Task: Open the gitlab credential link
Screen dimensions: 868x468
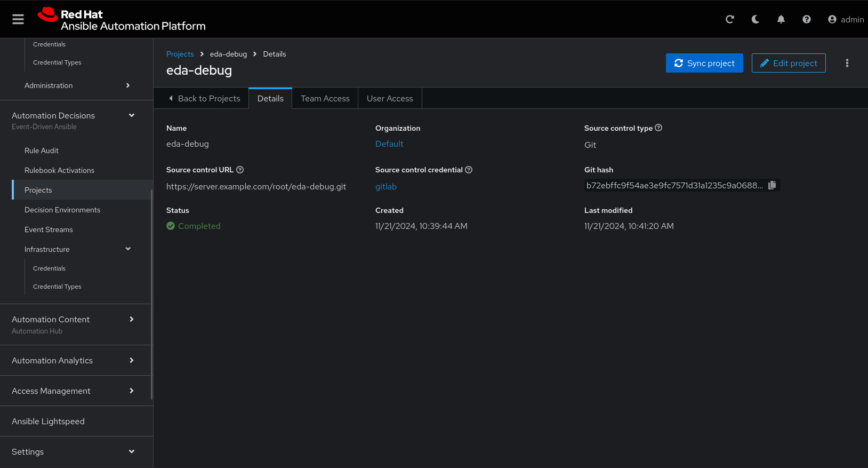Action: [386, 186]
